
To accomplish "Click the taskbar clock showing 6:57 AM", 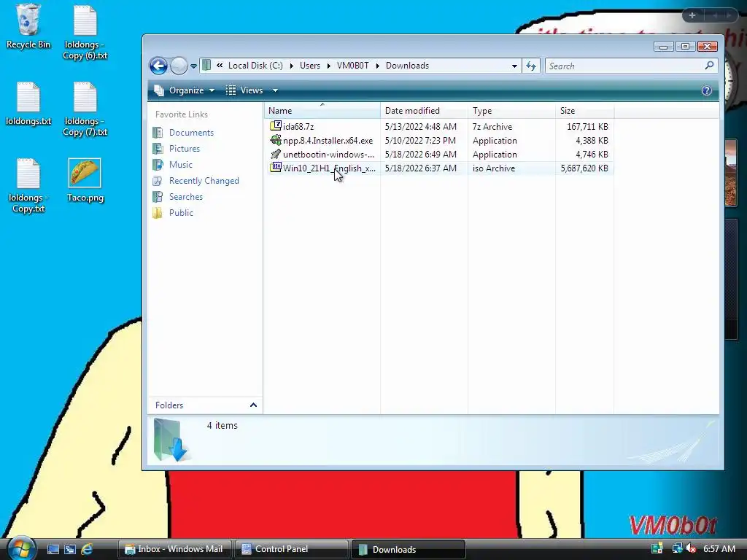I will pos(719,549).
